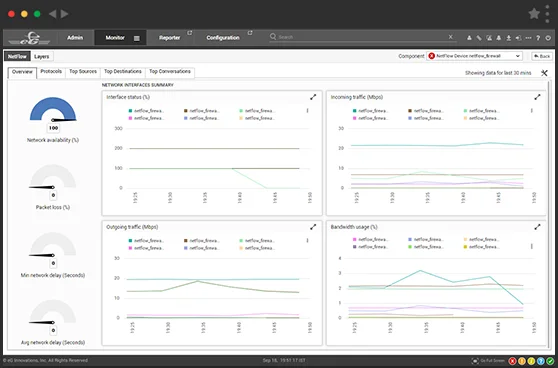Click the Network availability gauge
This screenshot has width=558, height=368.
[53, 110]
